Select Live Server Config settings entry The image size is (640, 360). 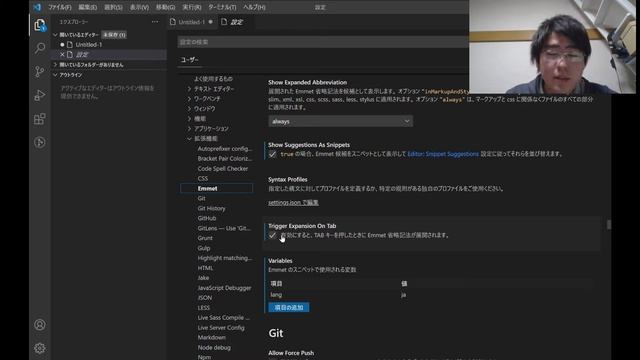[x=221, y=327]
